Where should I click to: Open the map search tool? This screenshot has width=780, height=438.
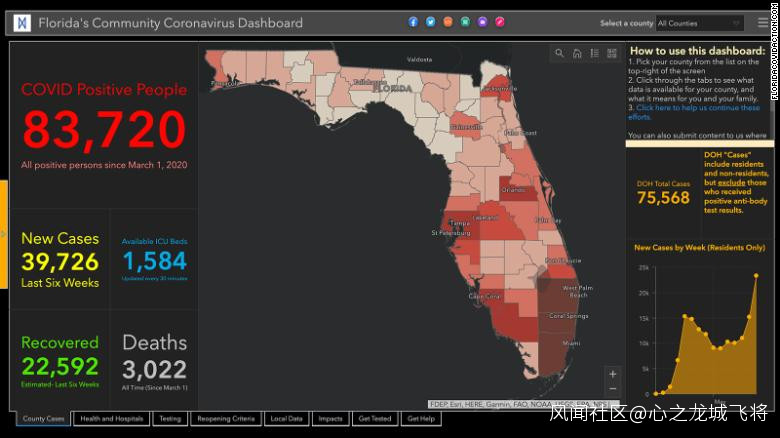click(560, 53)
